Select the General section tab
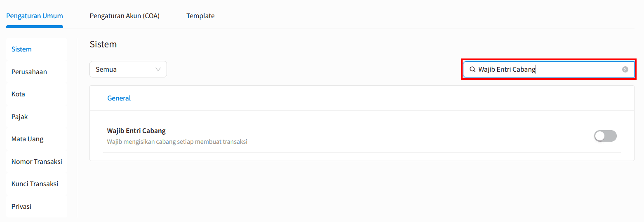 point(119,98)
